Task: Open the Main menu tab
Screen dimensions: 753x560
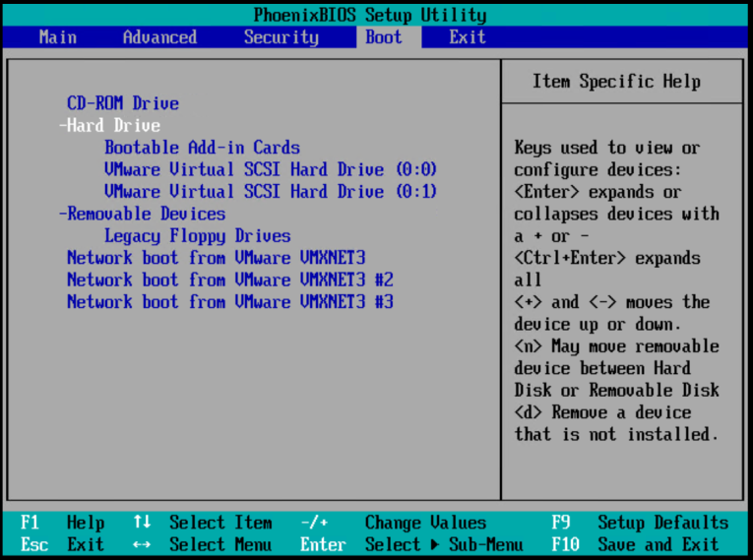Action: point(58,37)
